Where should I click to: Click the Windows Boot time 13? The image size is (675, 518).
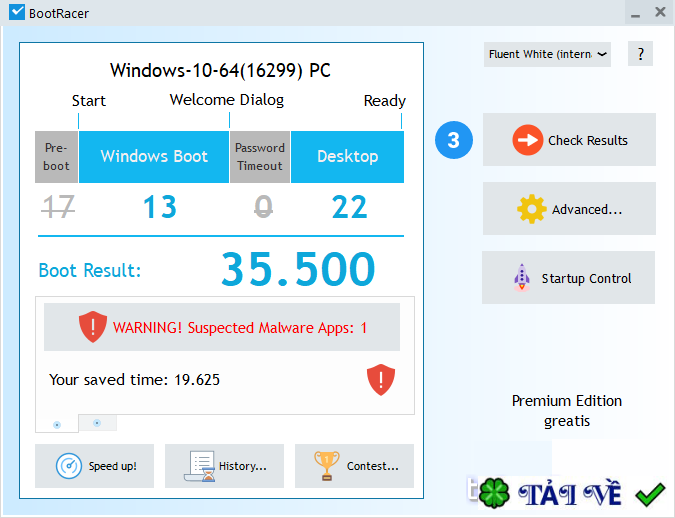(x=160, y=207)
